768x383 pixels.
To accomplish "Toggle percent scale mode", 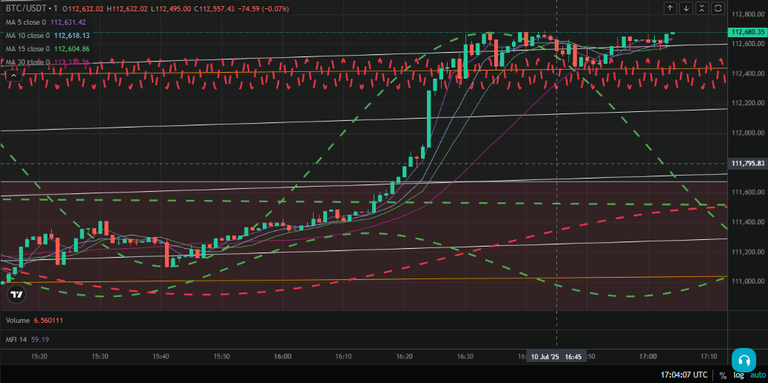I will click(723, 376).
